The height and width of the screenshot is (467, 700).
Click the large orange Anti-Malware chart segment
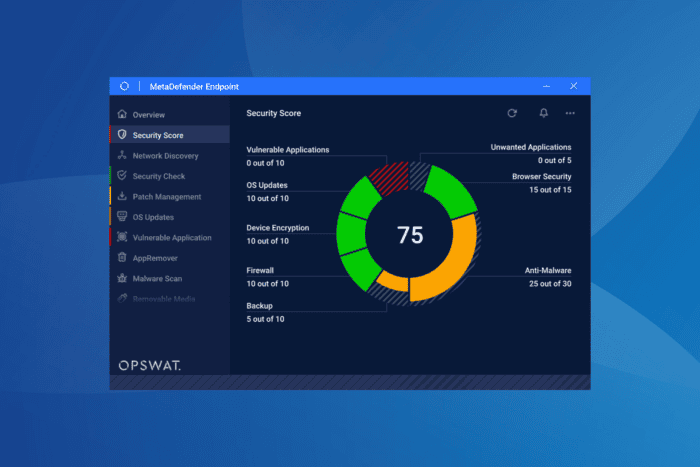[x=455, y=263]
